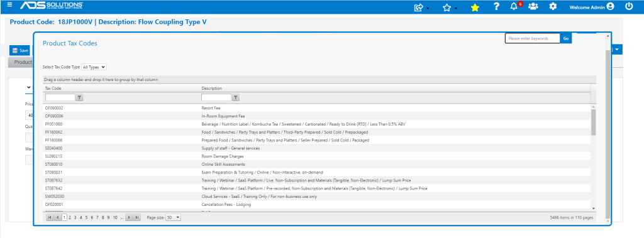
Task: Go to next page pager icon
Action: (x=130, y=217)
